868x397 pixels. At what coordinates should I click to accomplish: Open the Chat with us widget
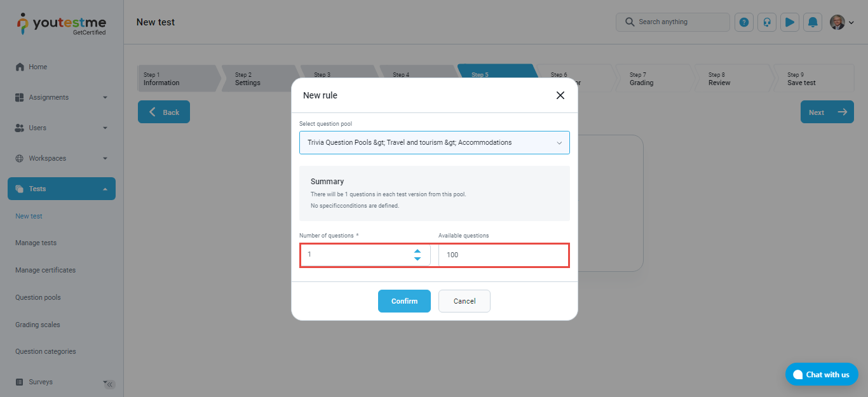pyautogui.click(x=822, y=374)
